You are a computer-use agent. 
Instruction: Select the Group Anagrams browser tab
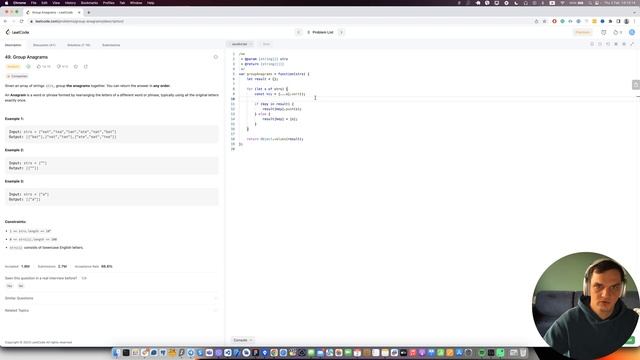point(53,12)
